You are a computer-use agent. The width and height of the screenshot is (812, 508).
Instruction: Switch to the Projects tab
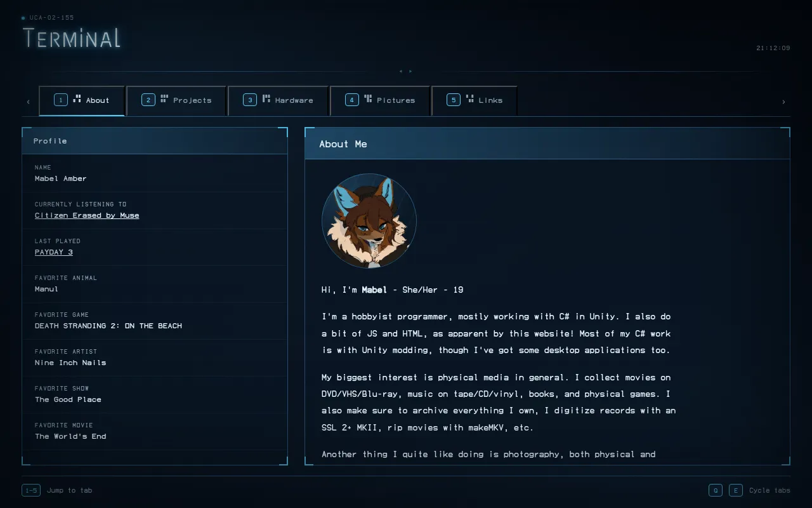(176, 100)
